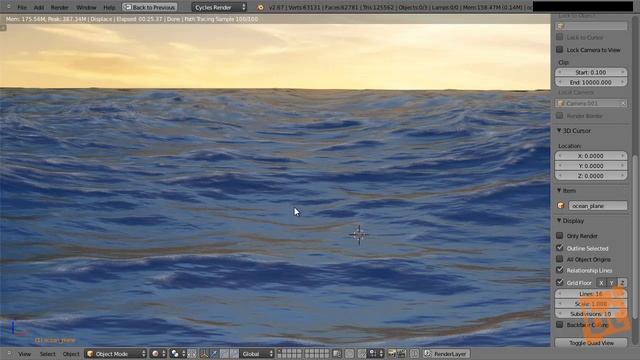
Task: Toggle Grid Floor X axis button
Action: tap(601, 282)
